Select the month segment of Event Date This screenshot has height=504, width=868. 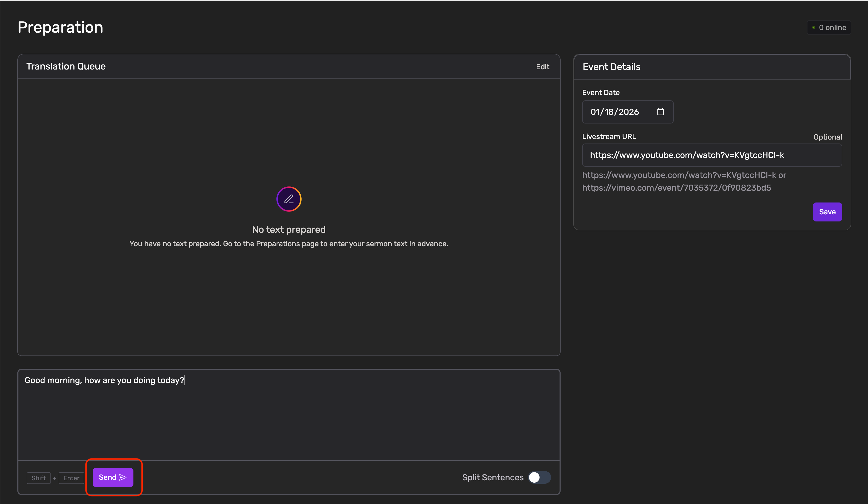click(x=596, y=112)
